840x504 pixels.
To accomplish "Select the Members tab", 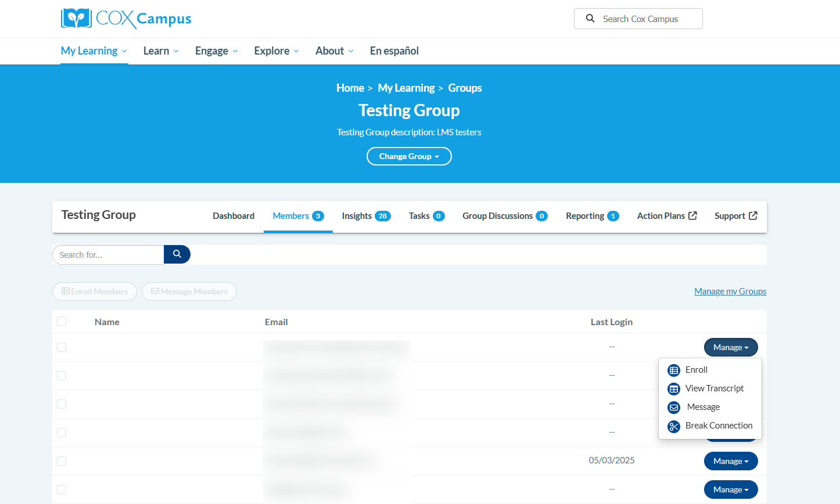I will [298, 216].
